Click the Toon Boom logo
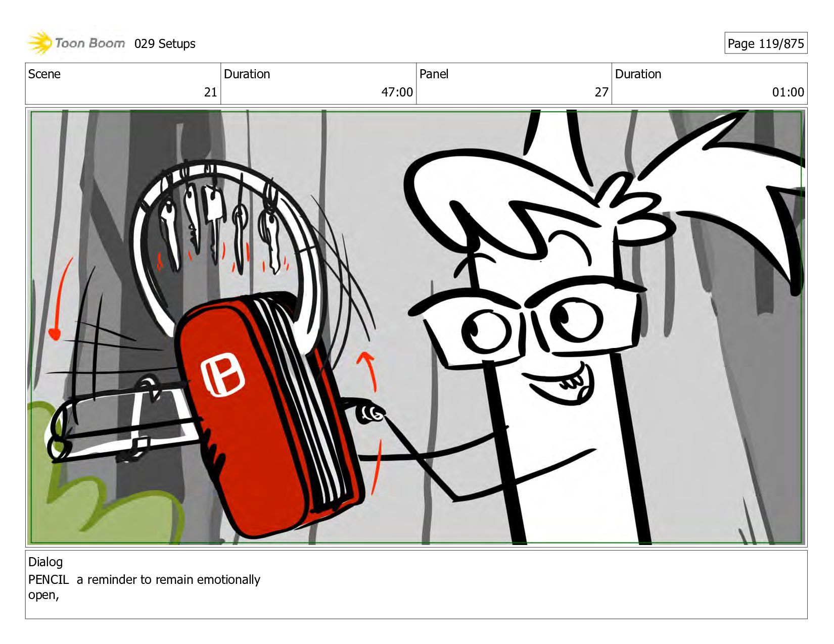 point(76,43)
